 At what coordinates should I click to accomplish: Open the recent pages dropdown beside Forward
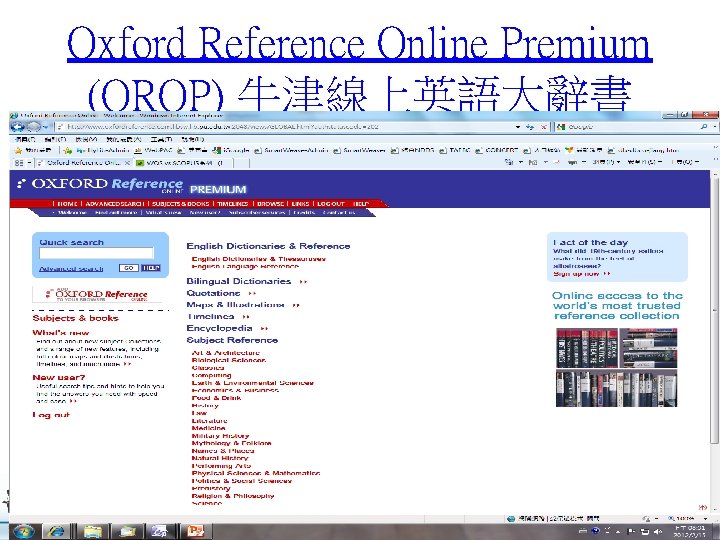[x=46, y=127]
